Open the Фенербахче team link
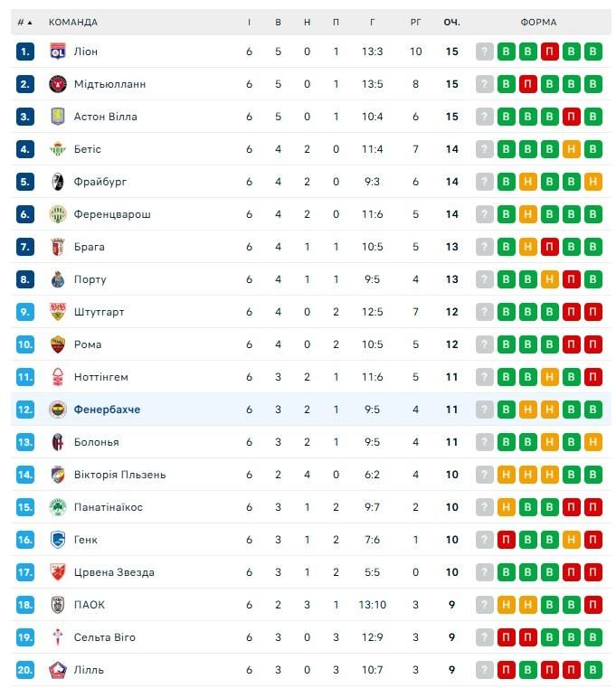The height and width of the screenshot is (688, 616). click(x=107, y=410)
